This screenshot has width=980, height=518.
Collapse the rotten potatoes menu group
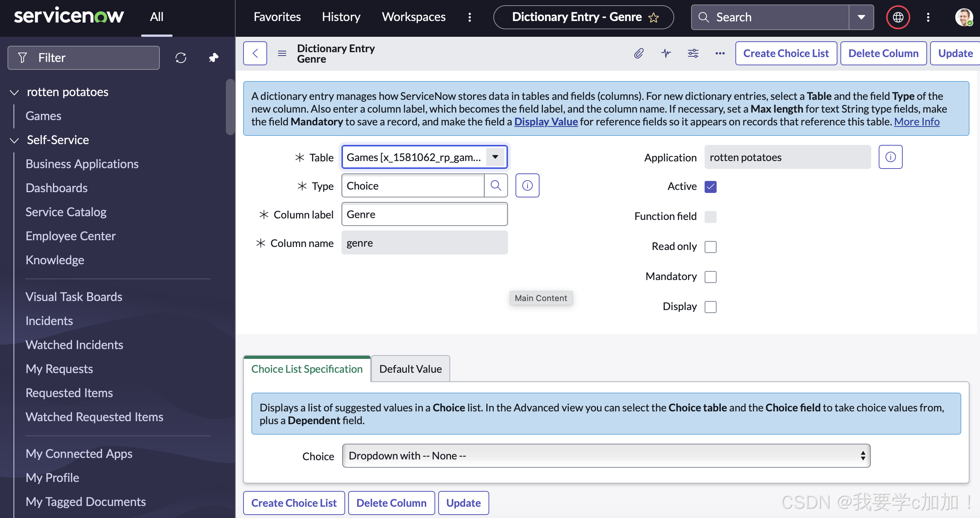click(15, 92)
